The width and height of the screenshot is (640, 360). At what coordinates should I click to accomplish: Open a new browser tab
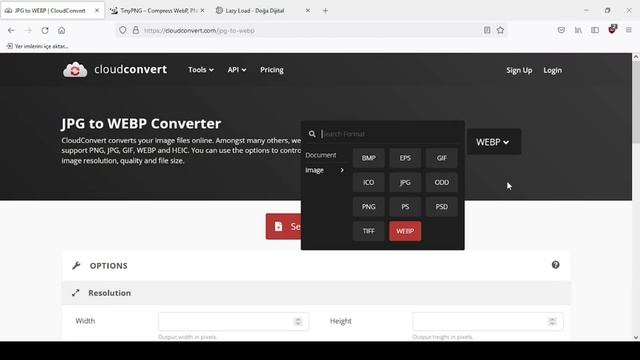click(x=325, y=11)
